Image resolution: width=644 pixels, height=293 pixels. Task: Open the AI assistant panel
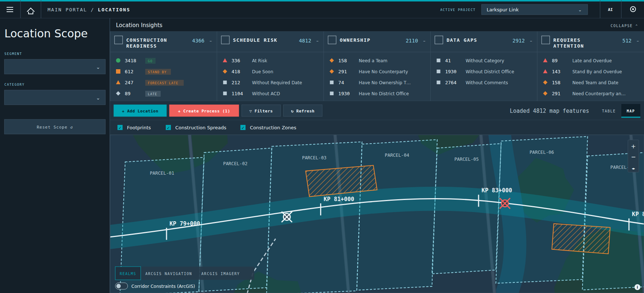point(610,10)
